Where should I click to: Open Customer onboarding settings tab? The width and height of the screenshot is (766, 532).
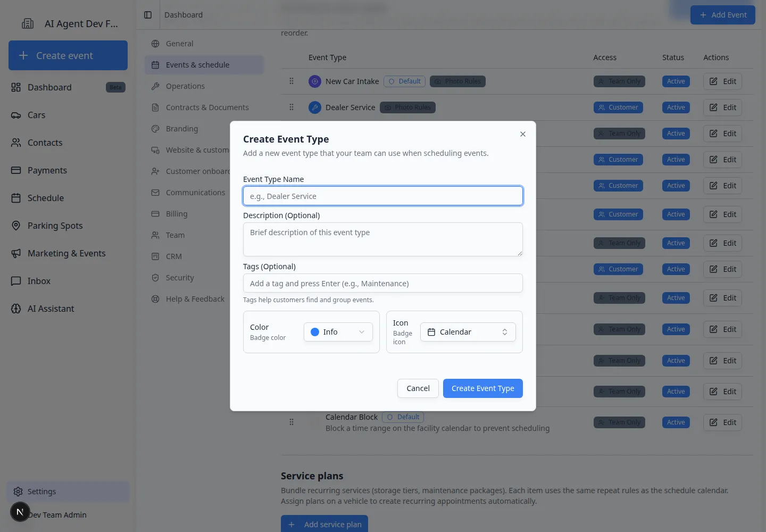(x=188, y=171)
